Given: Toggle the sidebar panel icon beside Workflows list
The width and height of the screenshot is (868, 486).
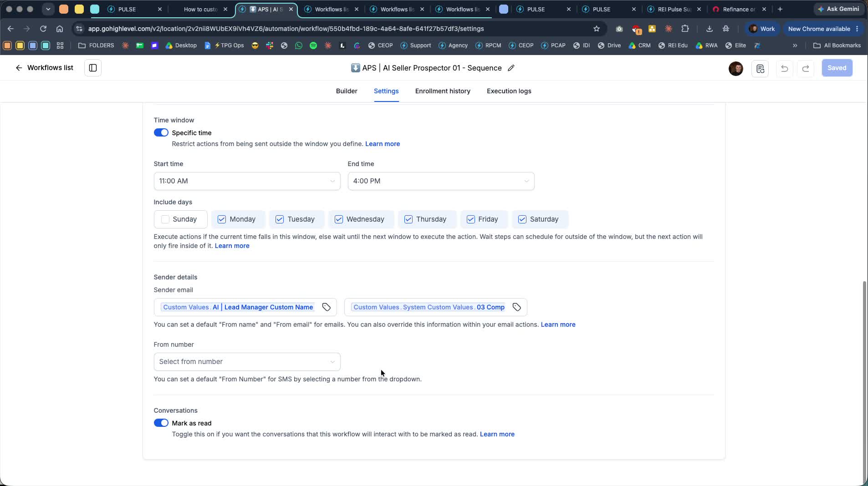Looking at the screenshot, I should [x=93, y=68].
